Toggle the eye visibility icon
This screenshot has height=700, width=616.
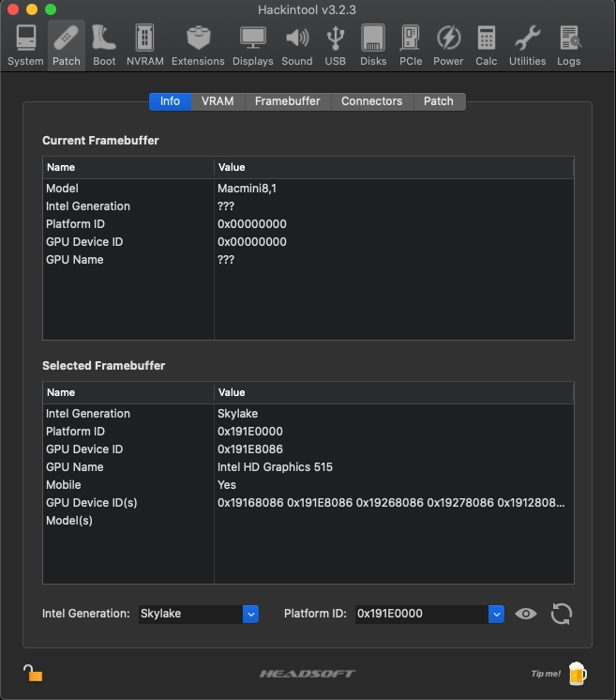pyautogui.click(x=526, y=614)
